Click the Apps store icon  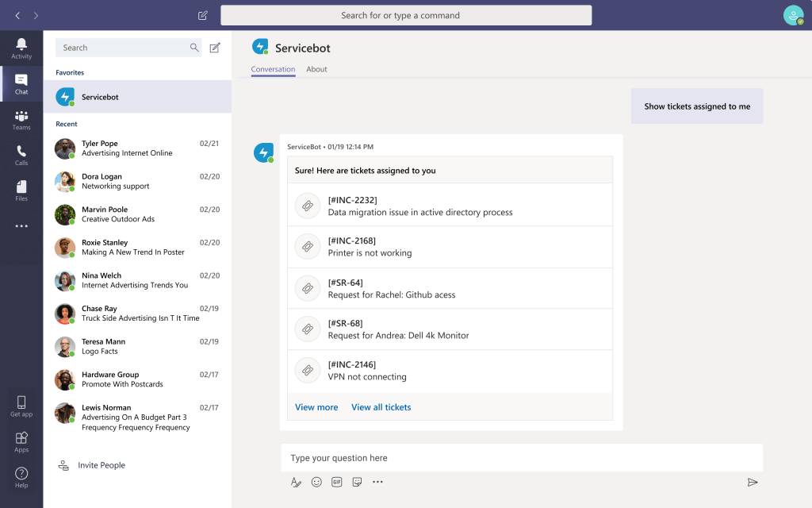(21, 441)
